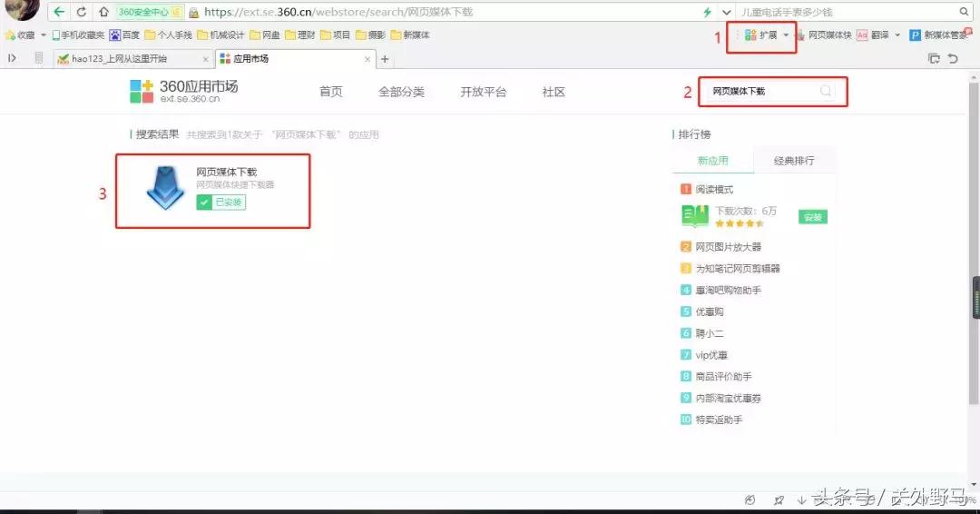The image size is (980, 514).
Task: Go to 首页 in the site navigation
Action: (330, 92)
